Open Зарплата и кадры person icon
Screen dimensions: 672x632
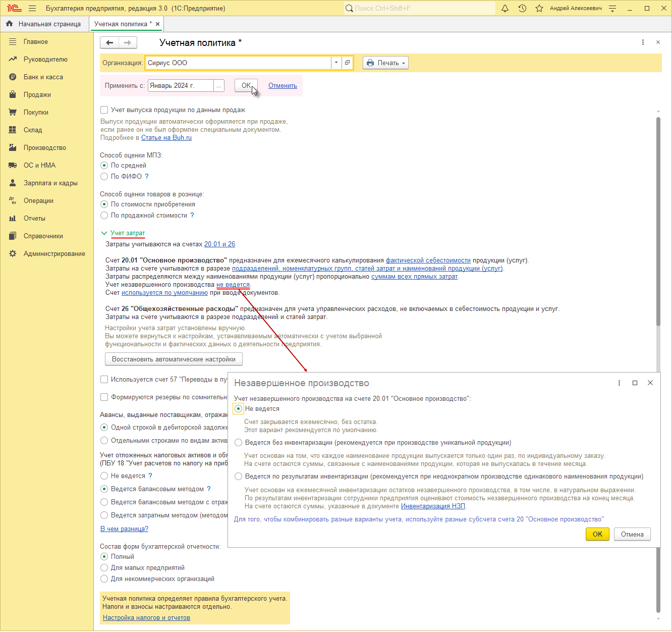[13, 183]
